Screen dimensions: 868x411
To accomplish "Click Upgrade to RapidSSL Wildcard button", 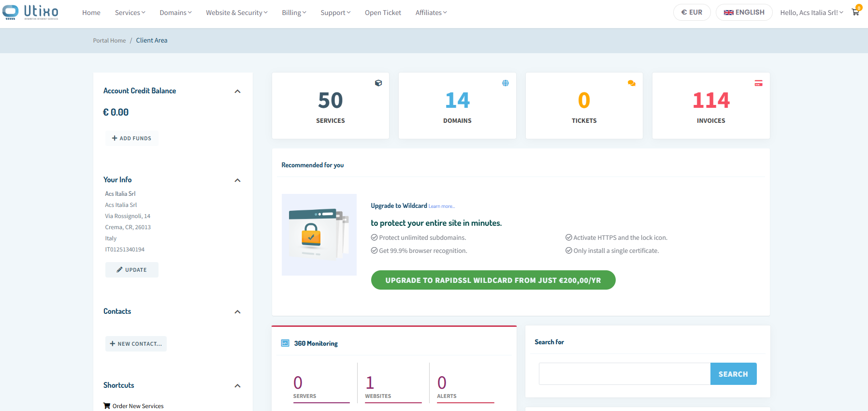I will (x=493, y=280).
